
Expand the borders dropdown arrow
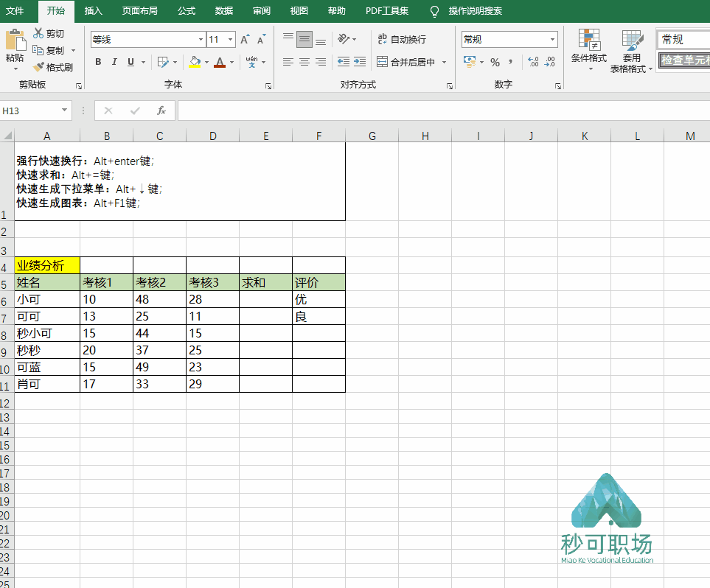coord(175,62)
